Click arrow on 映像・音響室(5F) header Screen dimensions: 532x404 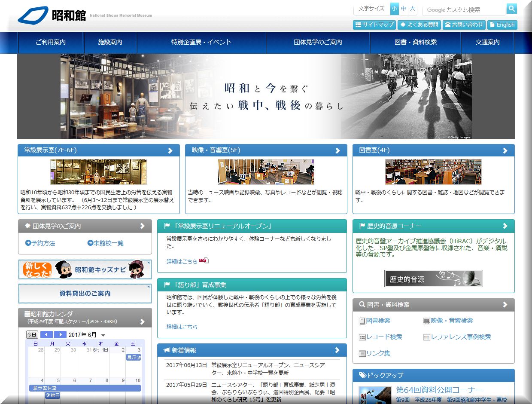[x=337, y=150]
